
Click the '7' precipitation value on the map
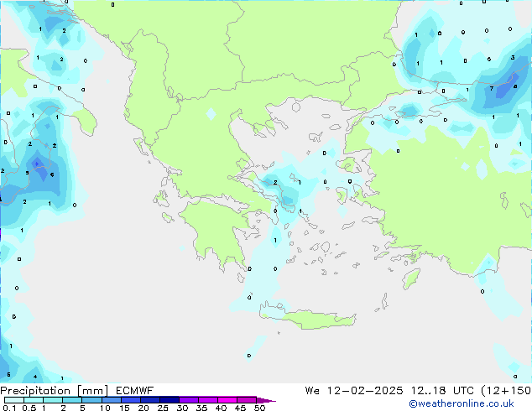tap(491, 89)
